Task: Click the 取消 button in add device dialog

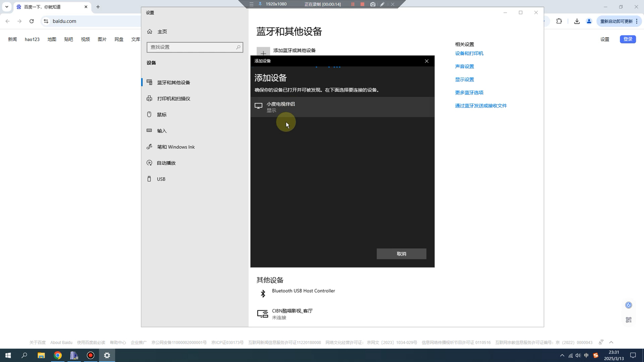Action: [x=401, y=254]
